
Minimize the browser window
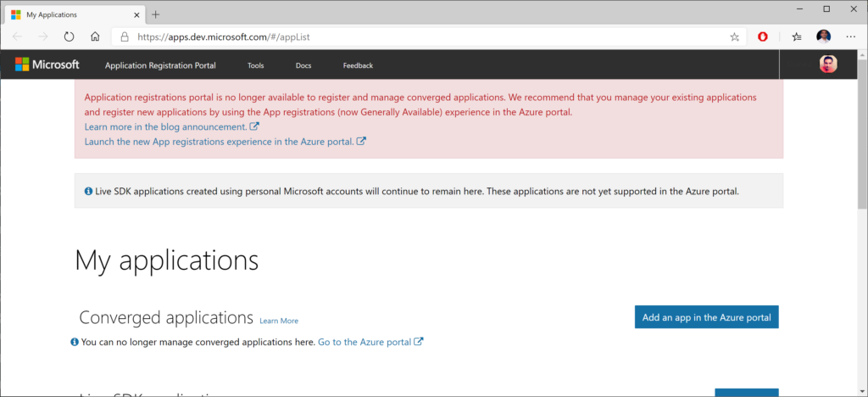801,8
